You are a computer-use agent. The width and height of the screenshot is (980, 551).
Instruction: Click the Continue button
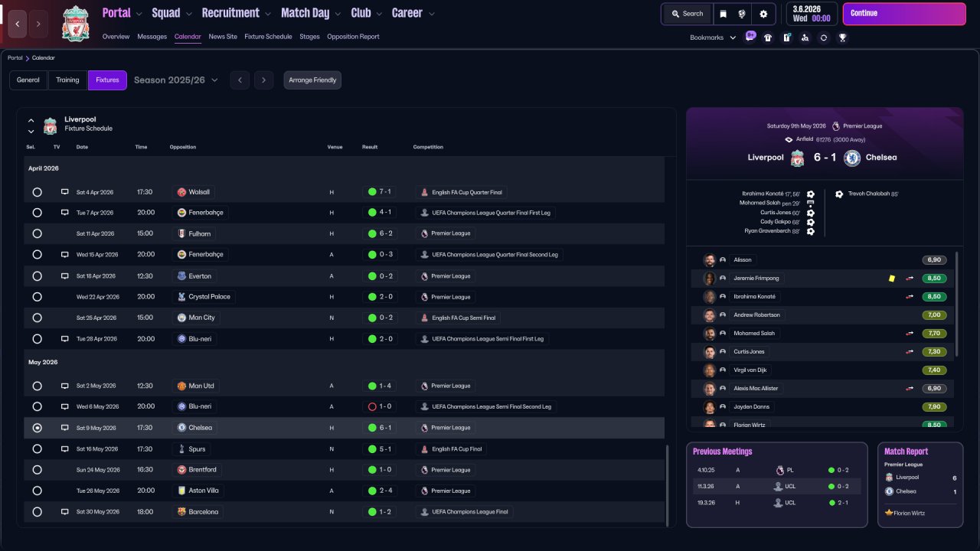point(904,14)
